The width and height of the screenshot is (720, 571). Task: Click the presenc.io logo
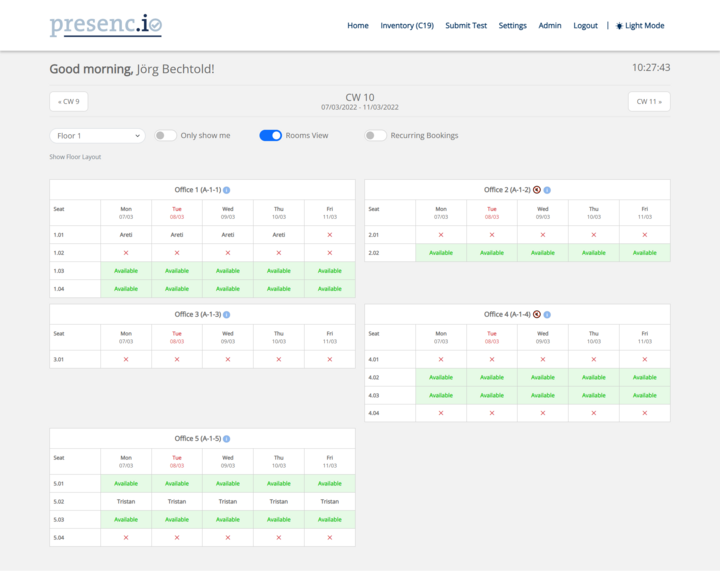tap(106, 25)
